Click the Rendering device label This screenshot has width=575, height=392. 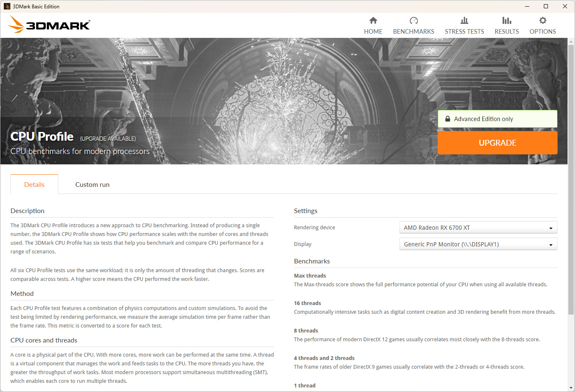(x=314, y=228)
